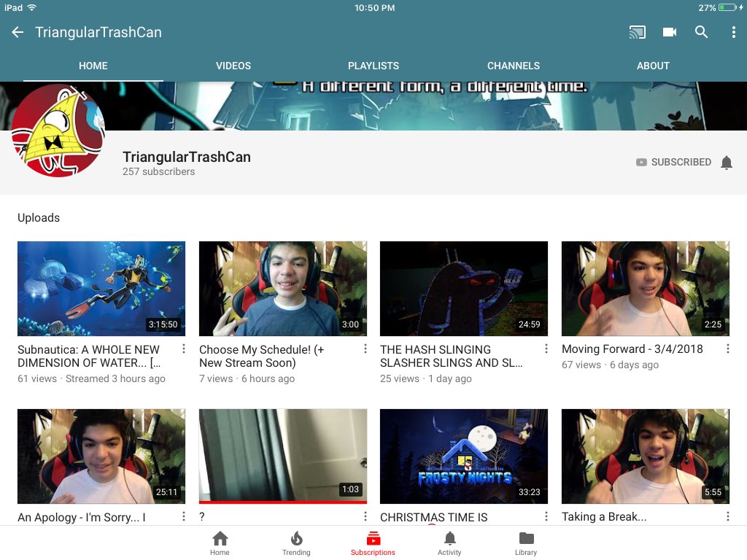The width and height of the screenshot is (747, 560).
Task: Open the Choose My Schedule title
Action: click(x=262, y=356)
